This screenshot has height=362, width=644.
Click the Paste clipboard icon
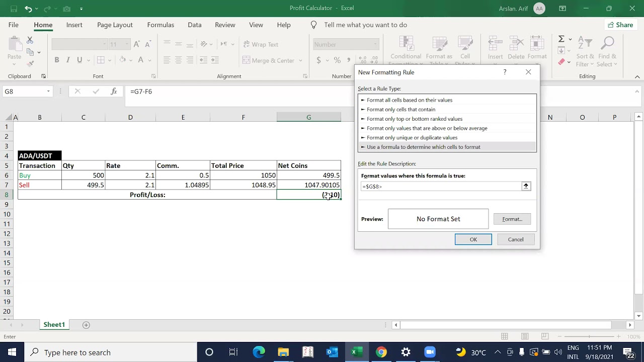click(x=14, y=44)
